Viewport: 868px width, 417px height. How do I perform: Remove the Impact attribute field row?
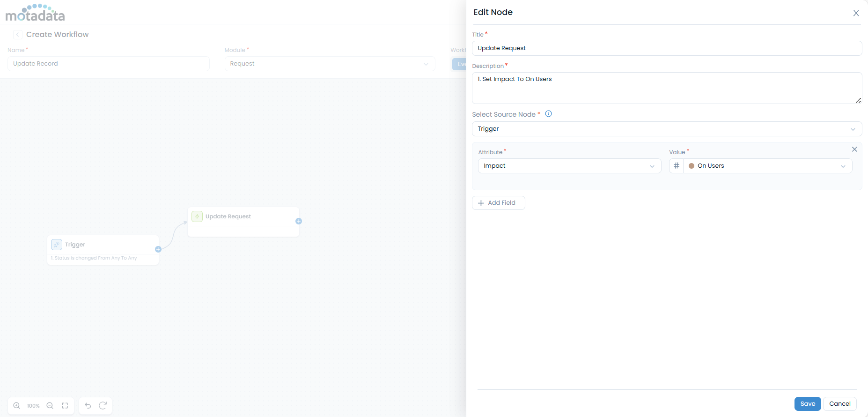pos(854,149)
